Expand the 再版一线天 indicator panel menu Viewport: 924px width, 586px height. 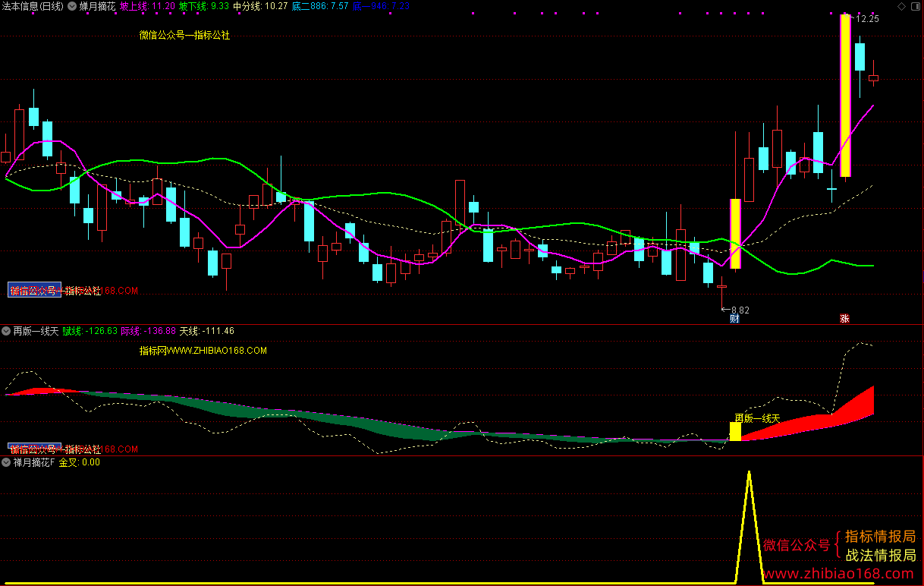6,331
